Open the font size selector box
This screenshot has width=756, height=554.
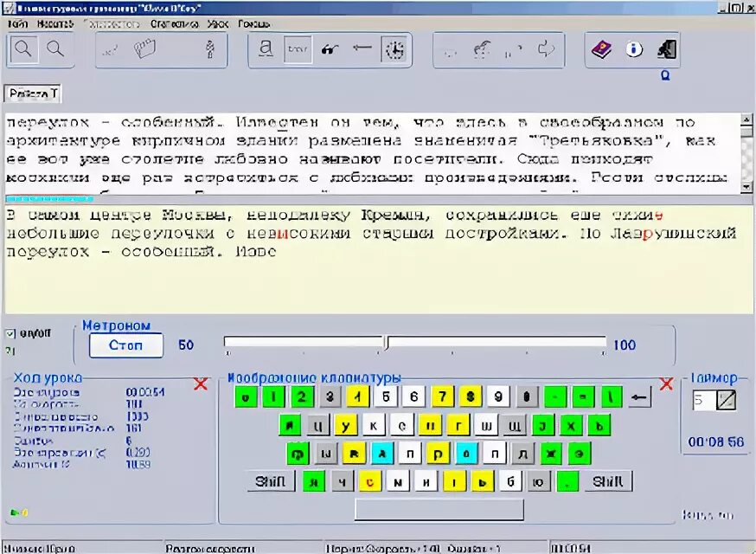[298, 49]
